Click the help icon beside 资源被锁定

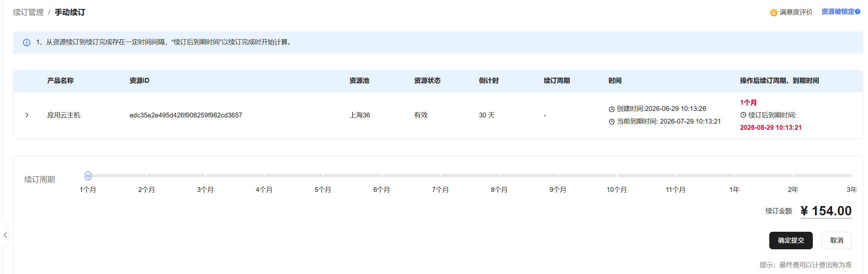point(858,12)
